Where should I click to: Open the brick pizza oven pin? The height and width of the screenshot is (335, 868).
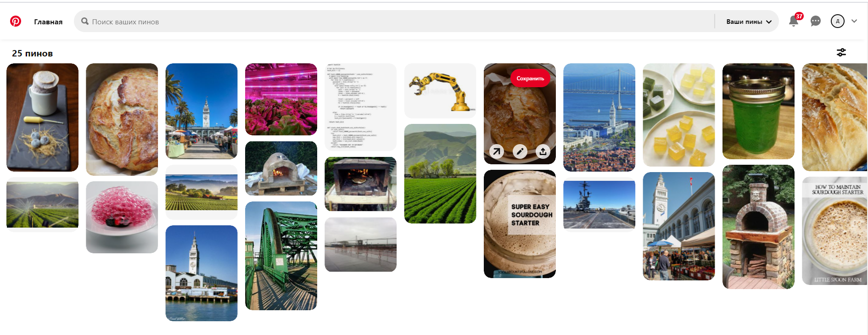pyautogui.click(x=758, y=227)
